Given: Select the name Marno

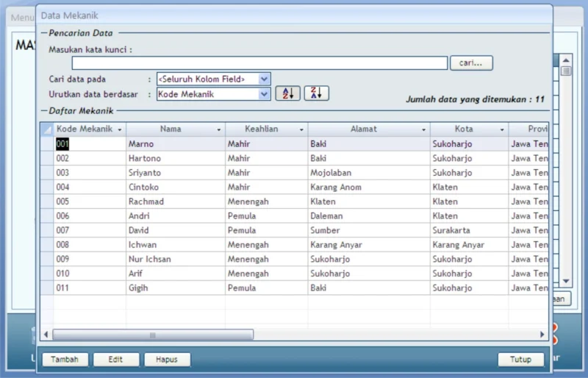Looking at the screenshot, I should 141,143.
